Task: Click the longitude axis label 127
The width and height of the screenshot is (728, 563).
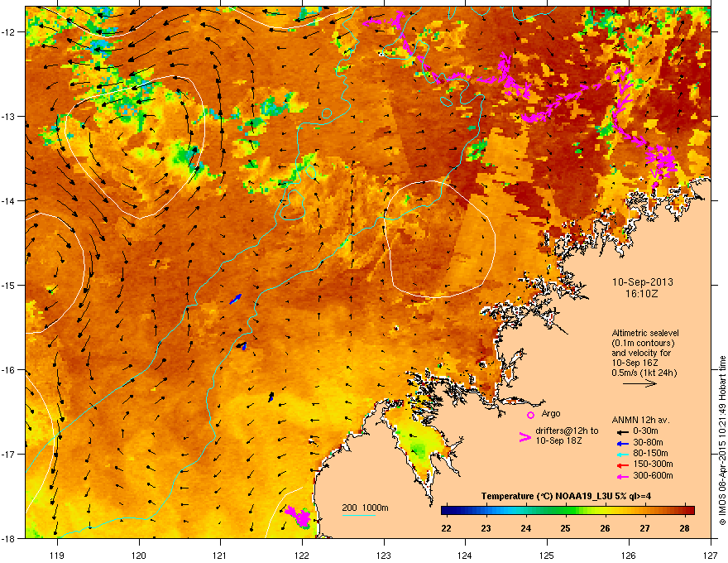Action: tap(711, 555)
